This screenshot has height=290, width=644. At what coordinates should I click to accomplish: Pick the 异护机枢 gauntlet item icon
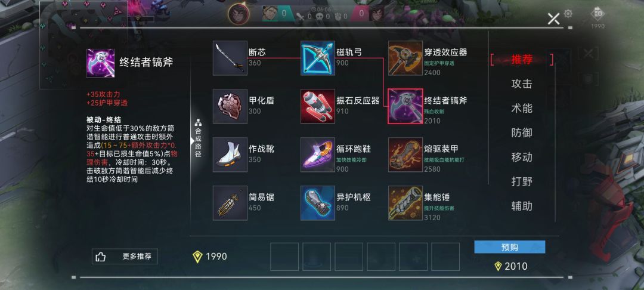(317, 203)
